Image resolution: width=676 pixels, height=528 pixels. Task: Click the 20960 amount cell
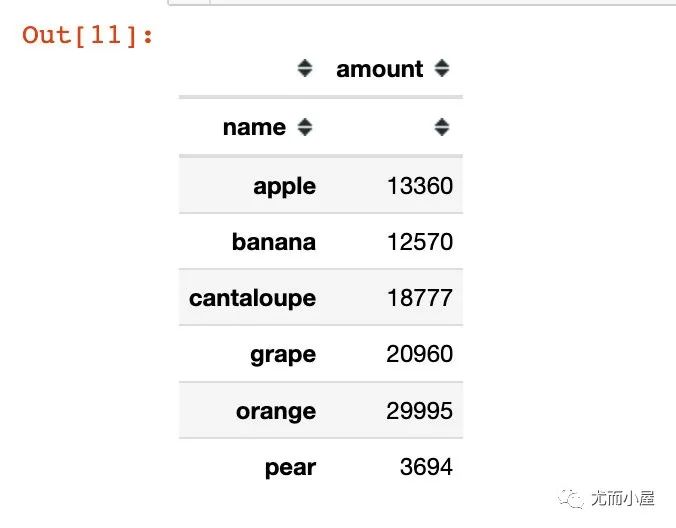[419, 354]
